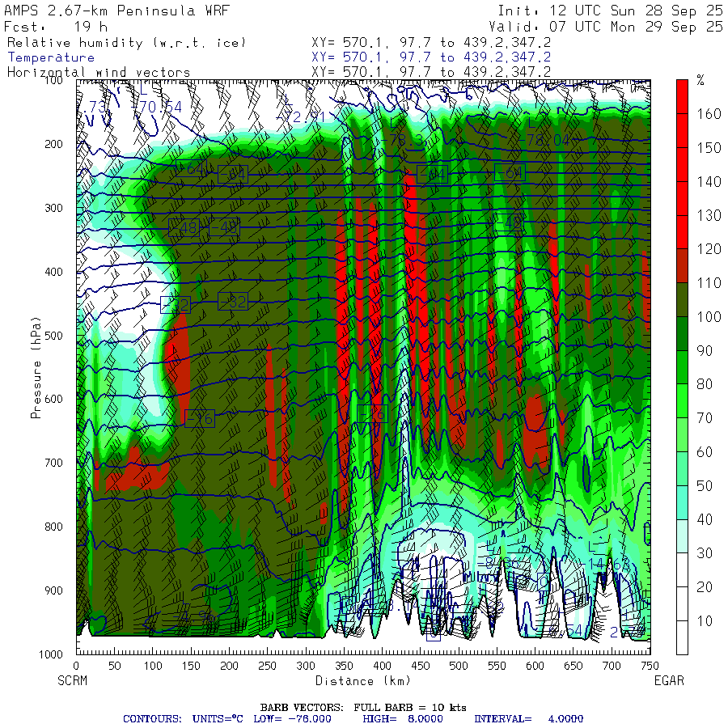This screenshot has width=728, height=728.
Task: Pick the dark green segment between 90 and 100
Action: click(x=682, y=334)
